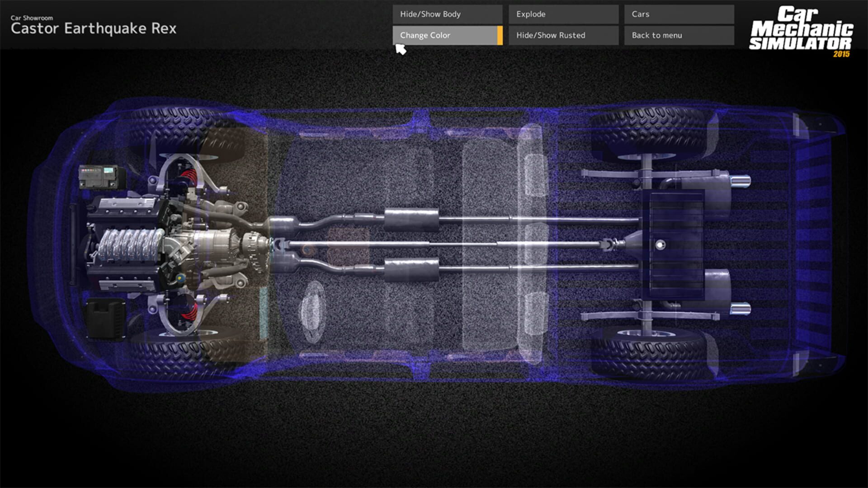Viewport: 868px width, 488px height.
Task: Toggle body visibility via Hide/Show Body
Action: [x=447, y=14]
